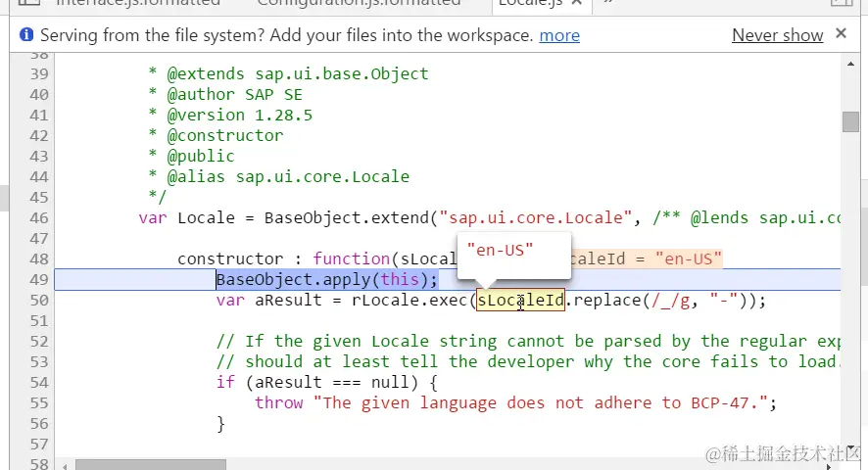Viewport: 868px width, 470px height.
Task: Click the horizontal scrollbar left arrow
Action: (66, 466)
